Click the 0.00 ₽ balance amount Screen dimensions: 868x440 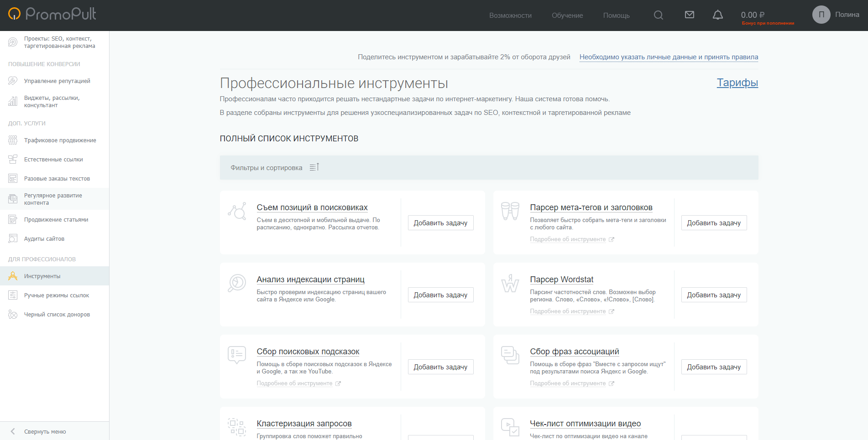[x=753, y=15]
